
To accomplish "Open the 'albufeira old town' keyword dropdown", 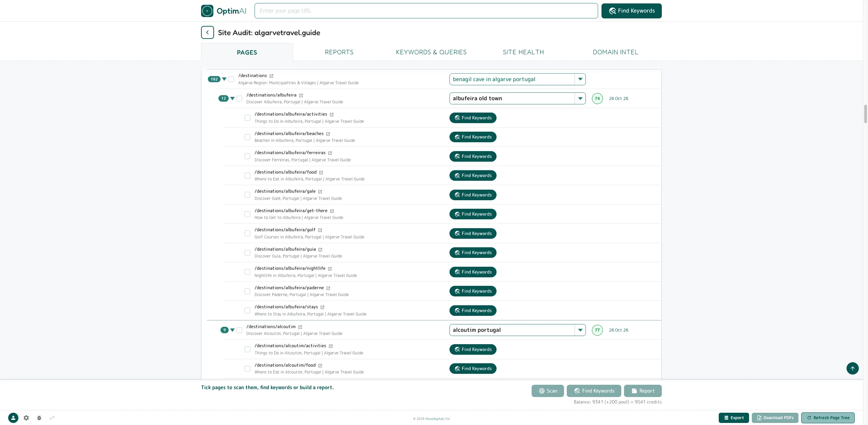I will (580, 99).
